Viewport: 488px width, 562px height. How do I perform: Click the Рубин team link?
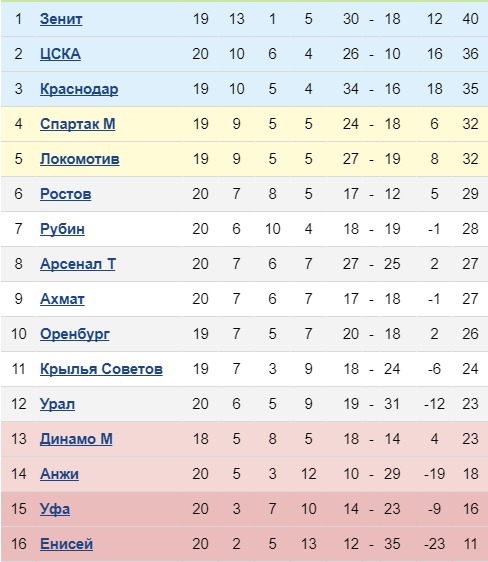[62, 229]
